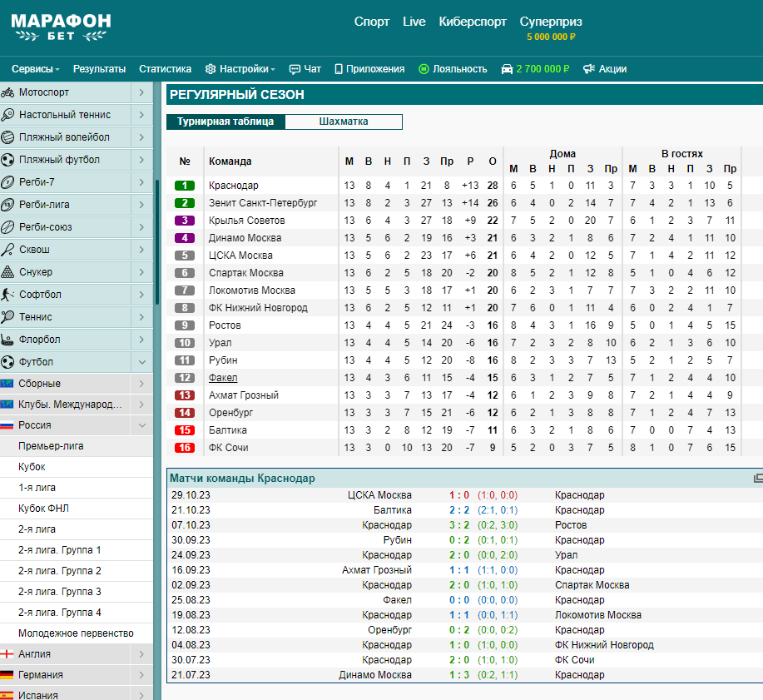
Task: Open the Кубок ФНЛ league
Action: tap(43, 509)
